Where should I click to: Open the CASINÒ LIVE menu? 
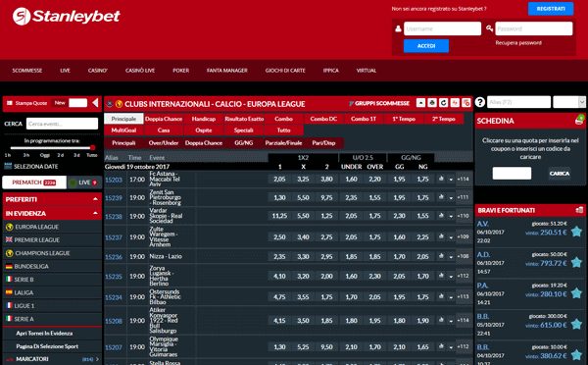pos(140,71)
